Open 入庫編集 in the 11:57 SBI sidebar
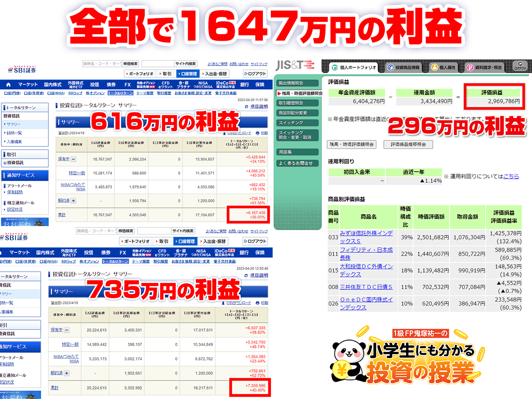 tap(15, 141)
